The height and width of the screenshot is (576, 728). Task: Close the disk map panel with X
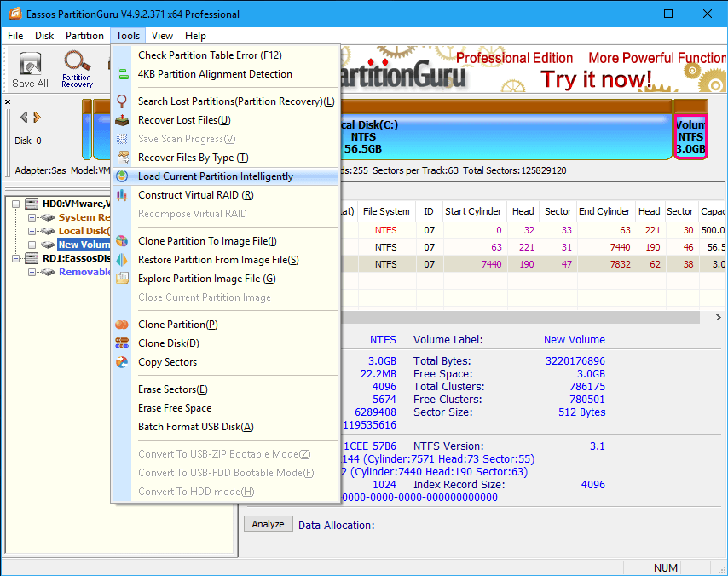[x=8, y=102]
